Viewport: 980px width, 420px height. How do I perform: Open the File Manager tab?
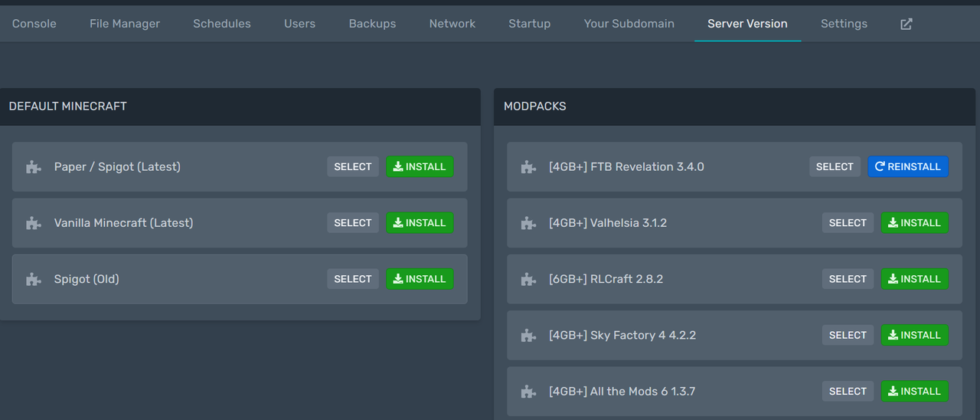click(x=125, y=24)
